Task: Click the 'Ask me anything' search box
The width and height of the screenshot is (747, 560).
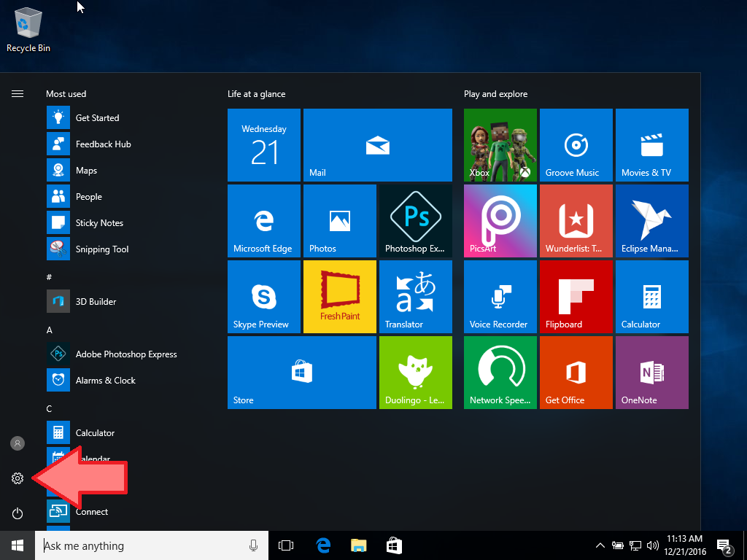Action: pyautogui.click(x=152, y=545)
